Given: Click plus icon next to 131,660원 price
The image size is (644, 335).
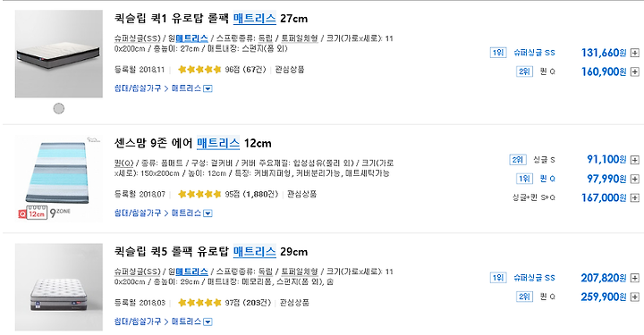Looking at the screenshot, I should [x=634, y=53].
